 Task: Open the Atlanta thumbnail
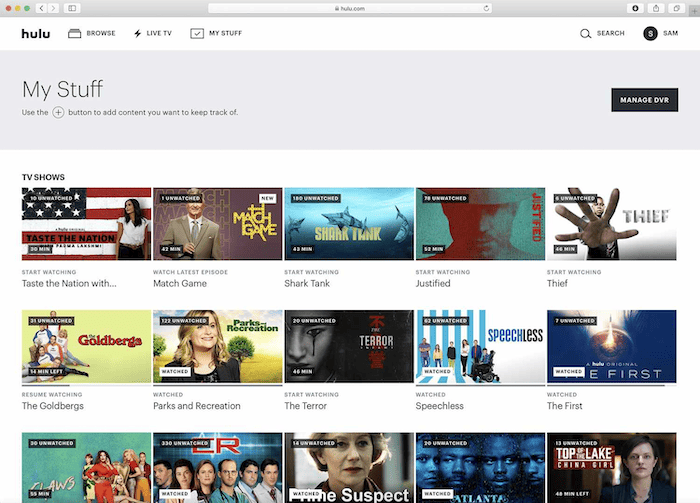click(480, 468)
